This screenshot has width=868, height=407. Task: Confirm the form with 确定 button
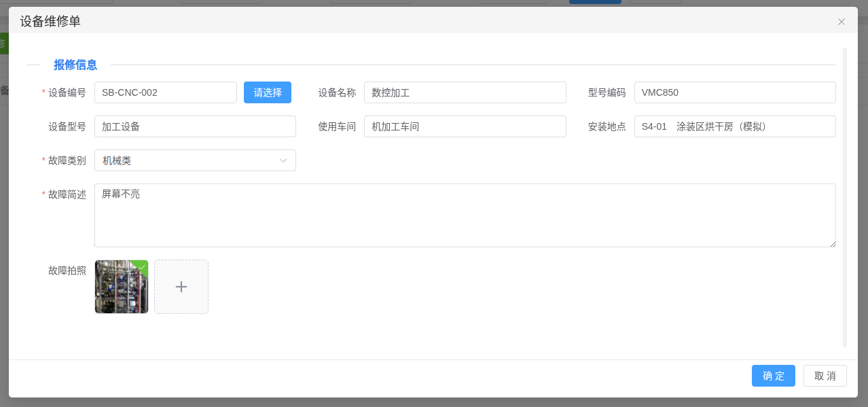(x=774, y=376)
